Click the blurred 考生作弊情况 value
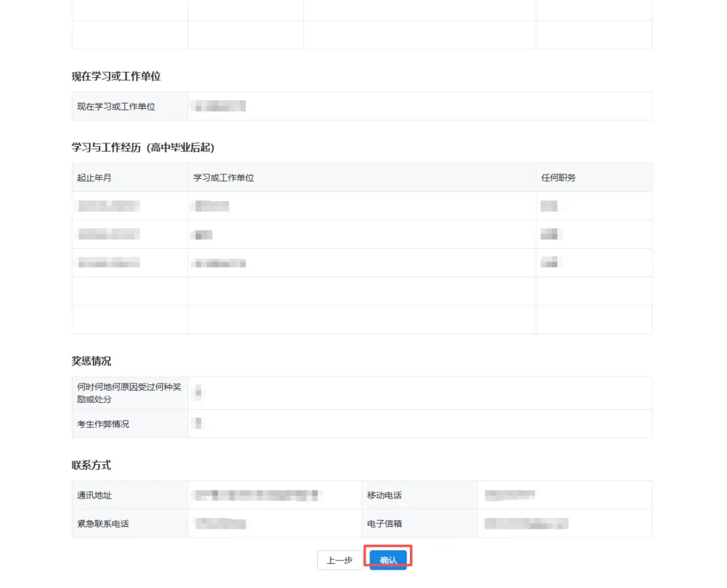This screenshot has width=727, height=588. tap(199, 424)
